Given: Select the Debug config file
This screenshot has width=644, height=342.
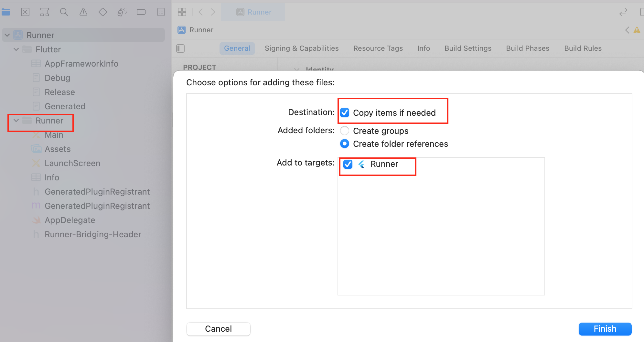Looking at the screenshot, I should pyautogui.click(x=57, y=78).
